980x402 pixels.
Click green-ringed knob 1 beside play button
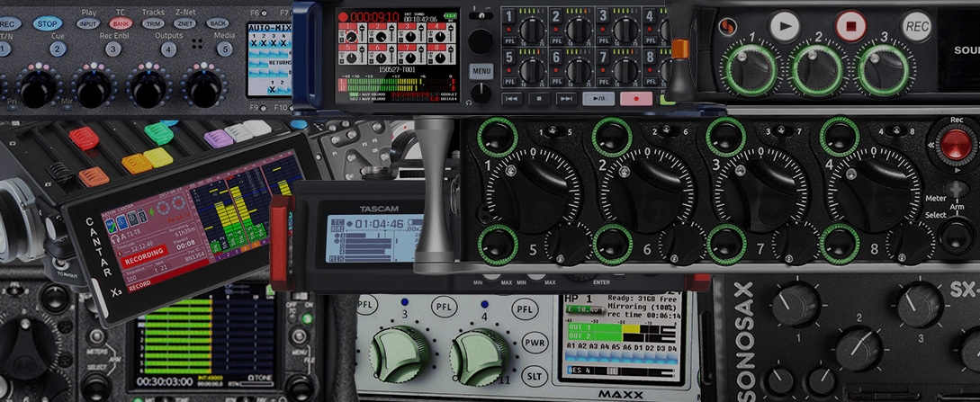click(x=750, y=70)
